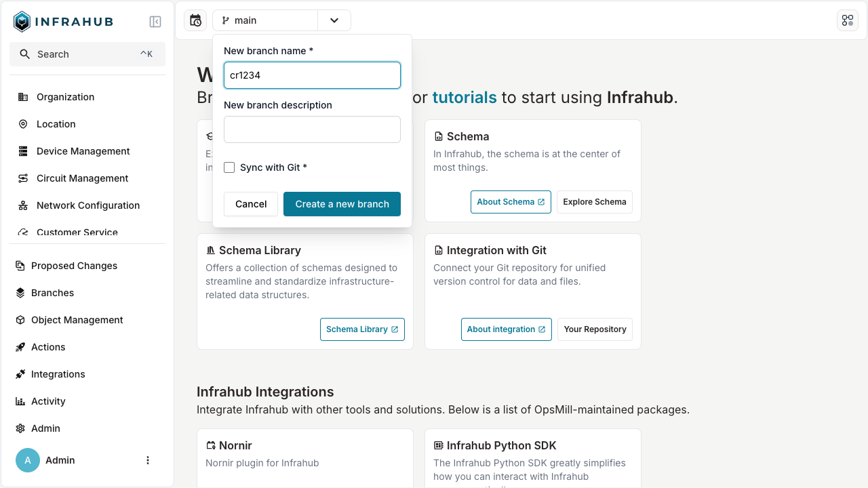Open the time travel calendar icon
The width and height of the screenshot is (868, 488).
click(x=195, y=20)
